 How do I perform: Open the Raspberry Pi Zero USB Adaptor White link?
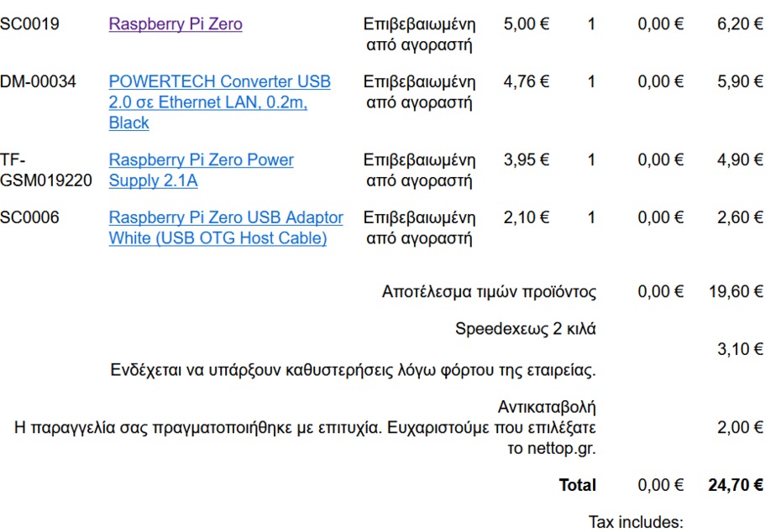tap(226, 218)
